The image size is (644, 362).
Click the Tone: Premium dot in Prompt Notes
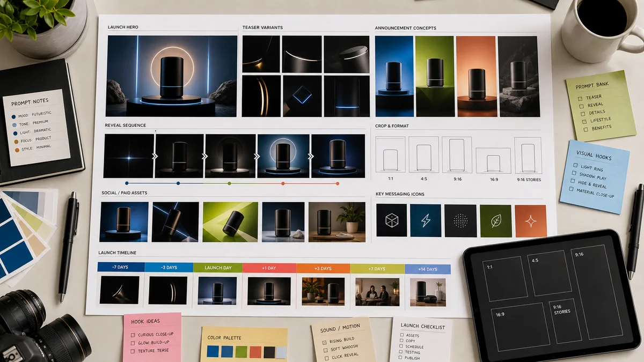tap(14, 124)
